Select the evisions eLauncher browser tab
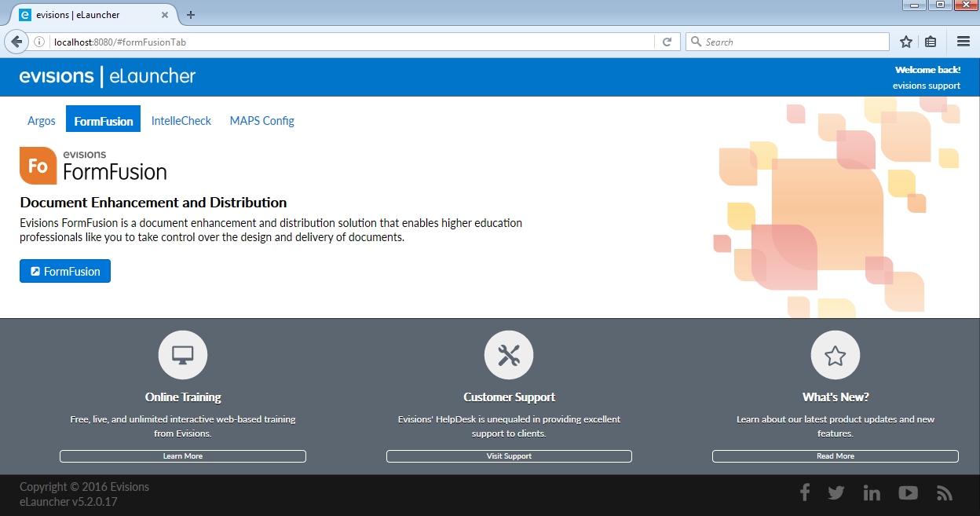 [94, 15]
